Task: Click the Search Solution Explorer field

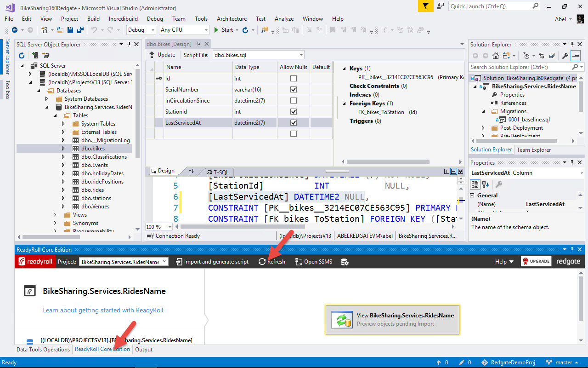Action: pyautogui.click(x=526, y=67)
